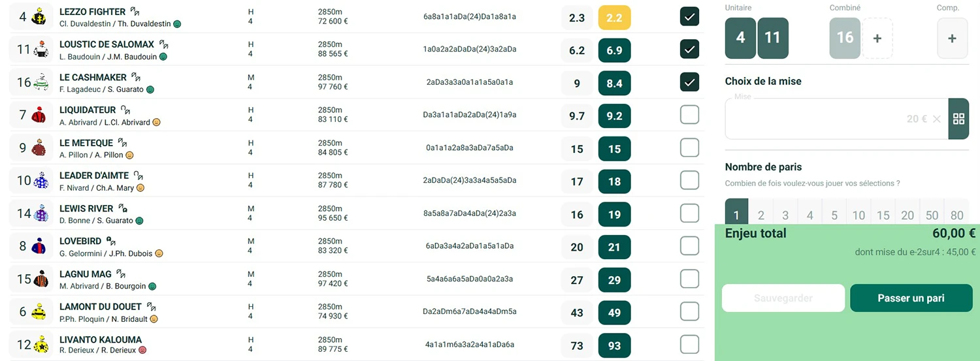This screenshot has width=980, height=361.
Task: Click Lezzo Fighter's yellow jockey silk icon
Action: point(40,17)
